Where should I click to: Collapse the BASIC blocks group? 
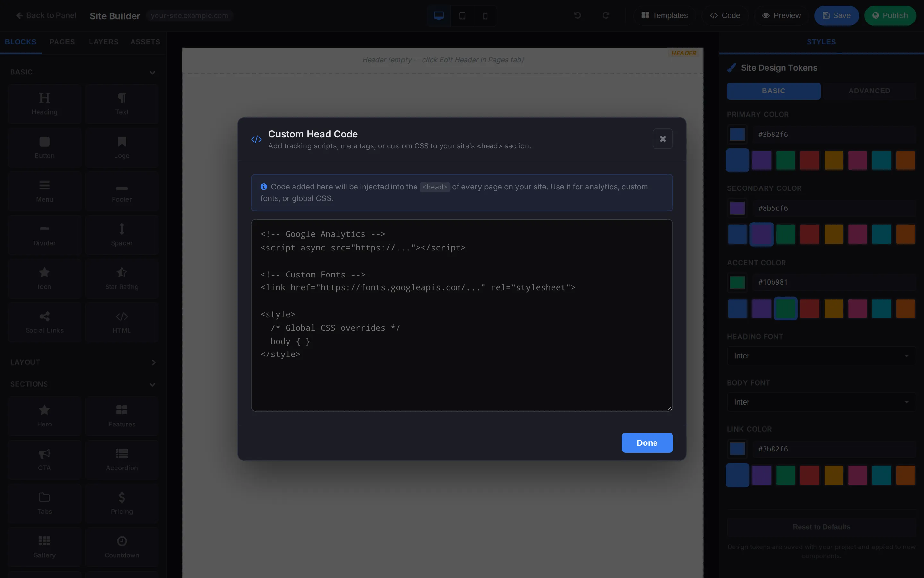(83, 72)
